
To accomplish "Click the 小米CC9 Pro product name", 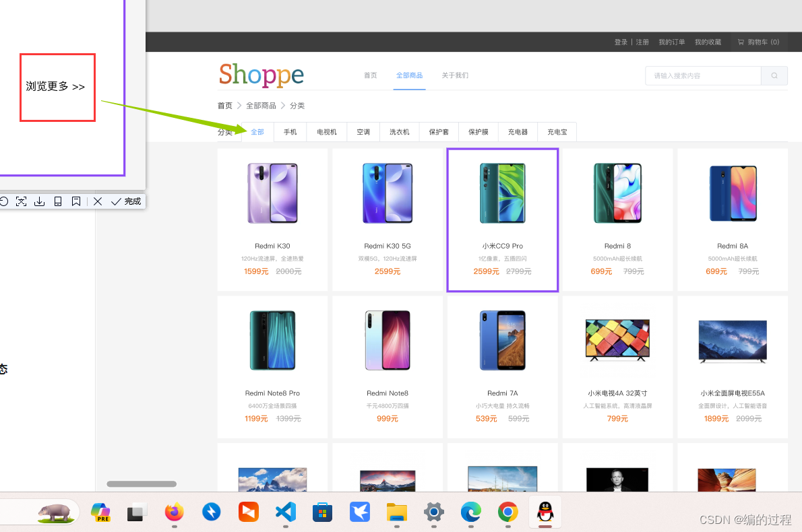I will (503, 246).
